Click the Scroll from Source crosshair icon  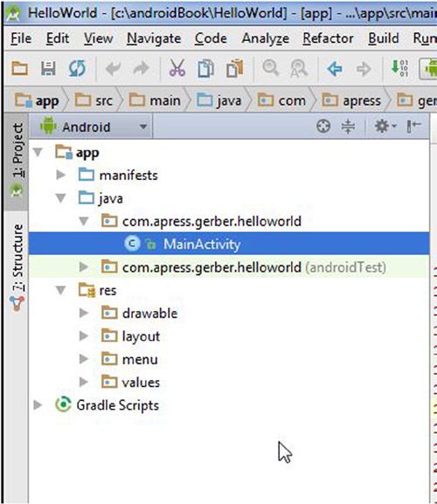[323, 126]
